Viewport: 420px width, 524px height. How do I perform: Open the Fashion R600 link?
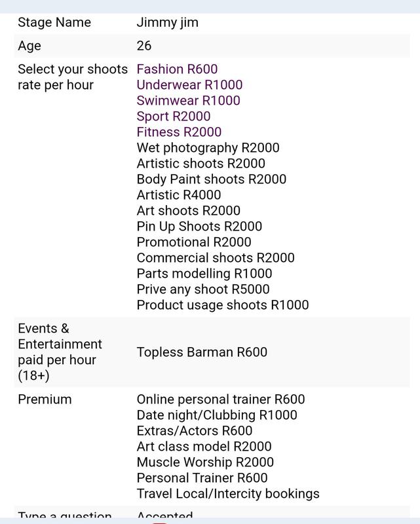(177, 69)
